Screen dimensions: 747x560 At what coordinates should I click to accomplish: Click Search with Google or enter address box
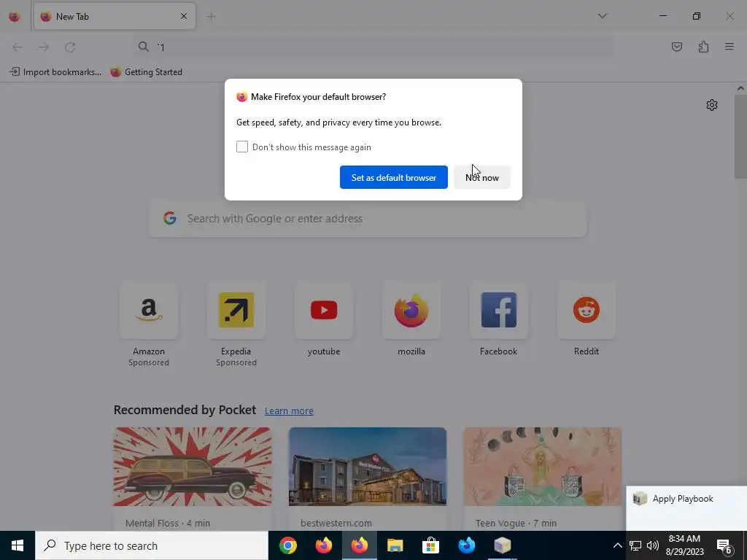368,219
